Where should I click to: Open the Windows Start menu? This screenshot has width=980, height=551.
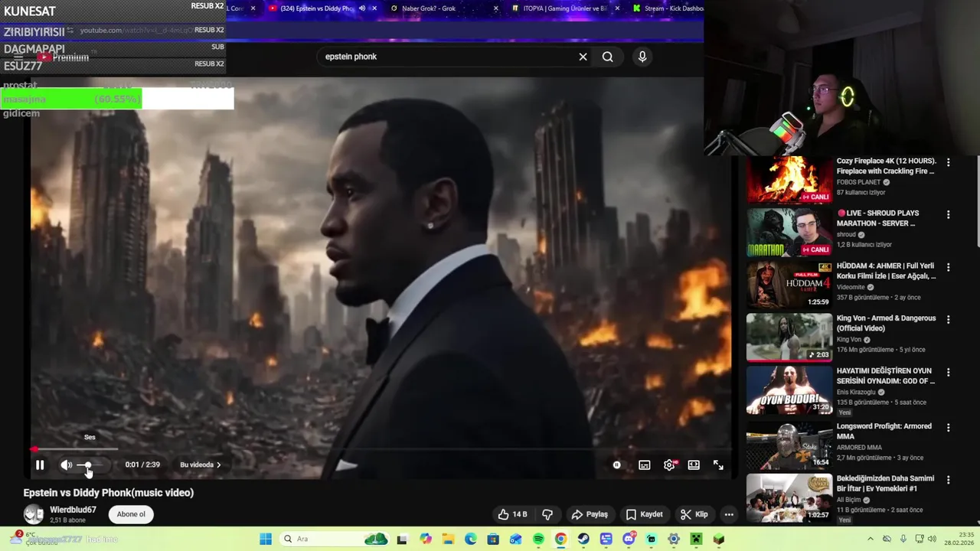266,539
